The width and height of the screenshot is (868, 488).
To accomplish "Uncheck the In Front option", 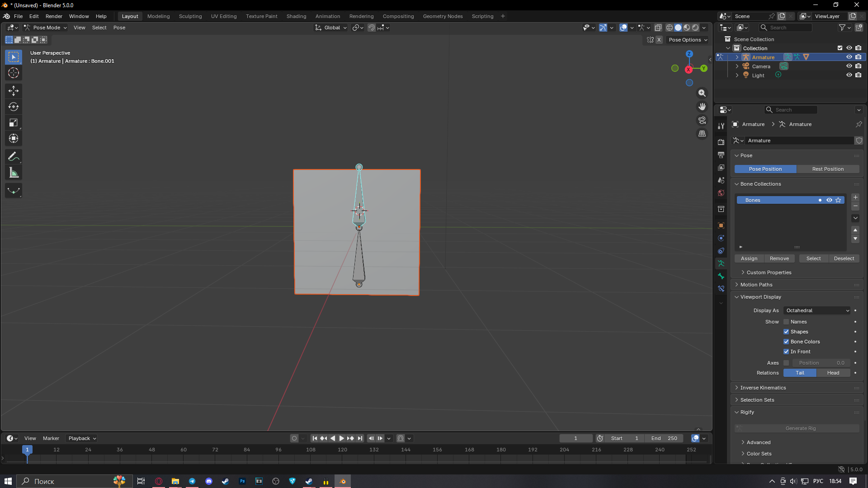I will pos(786,352).
